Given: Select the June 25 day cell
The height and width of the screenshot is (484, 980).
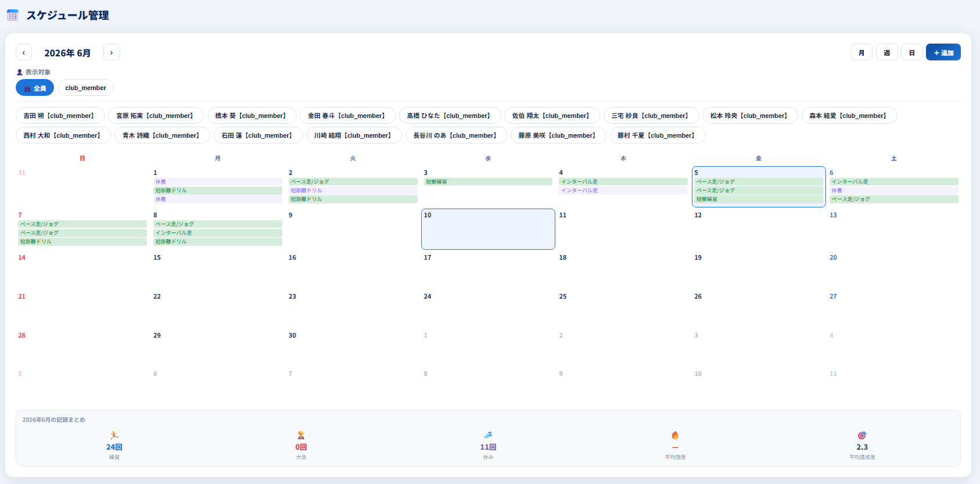Looking at the screenshot, I should (x=623, y=309).
